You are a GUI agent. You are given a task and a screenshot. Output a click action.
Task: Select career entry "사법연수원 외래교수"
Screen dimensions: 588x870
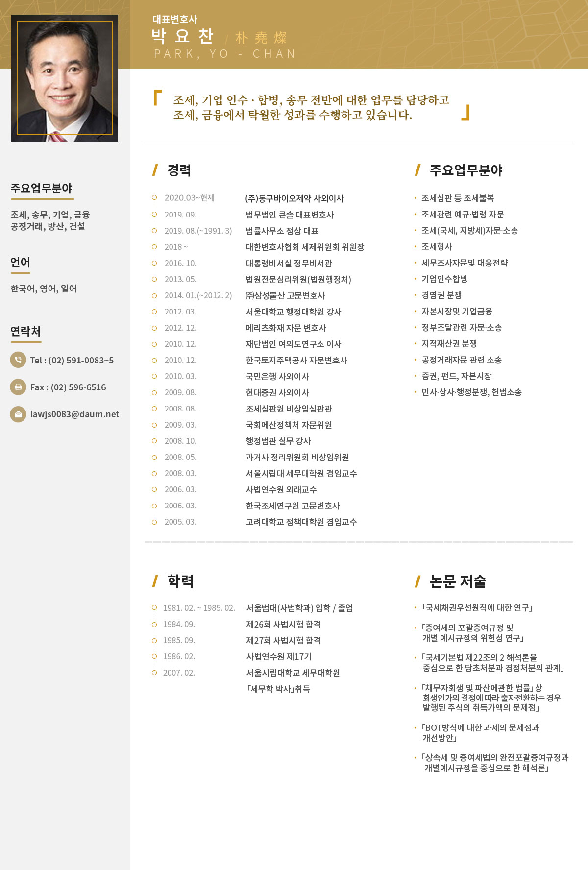coord(281,489)
